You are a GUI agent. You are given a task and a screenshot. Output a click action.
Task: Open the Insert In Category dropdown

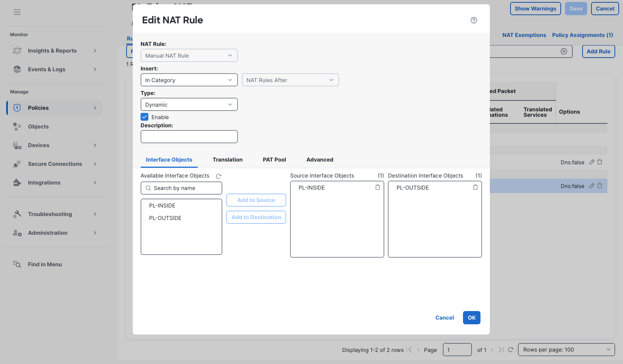tap(189, 80)
